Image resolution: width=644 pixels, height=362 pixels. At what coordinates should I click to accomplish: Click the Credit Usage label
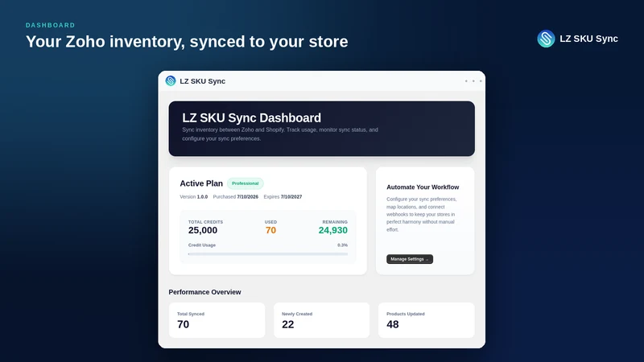202,245
